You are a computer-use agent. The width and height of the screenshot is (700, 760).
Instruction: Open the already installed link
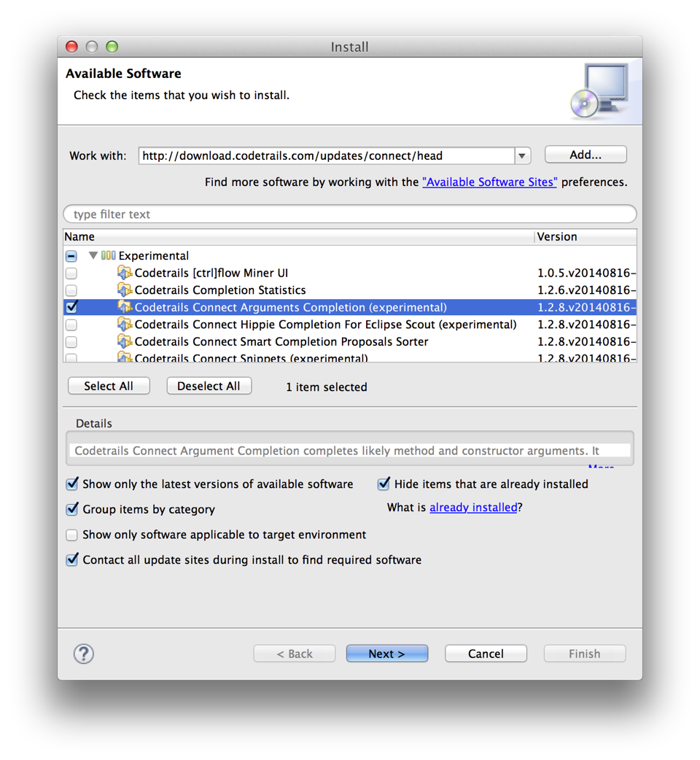473,508
